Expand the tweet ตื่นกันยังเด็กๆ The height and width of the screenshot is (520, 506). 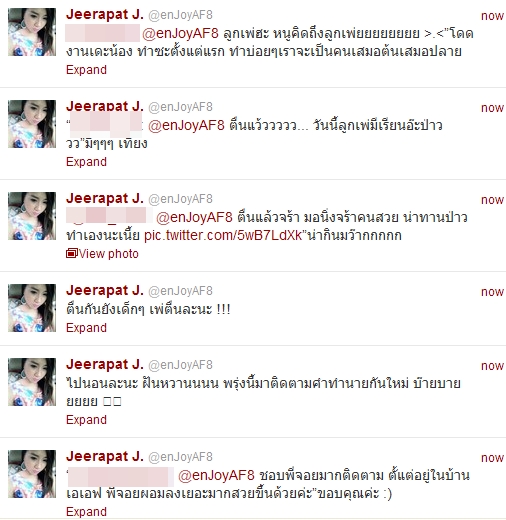(x=86, y=328)
